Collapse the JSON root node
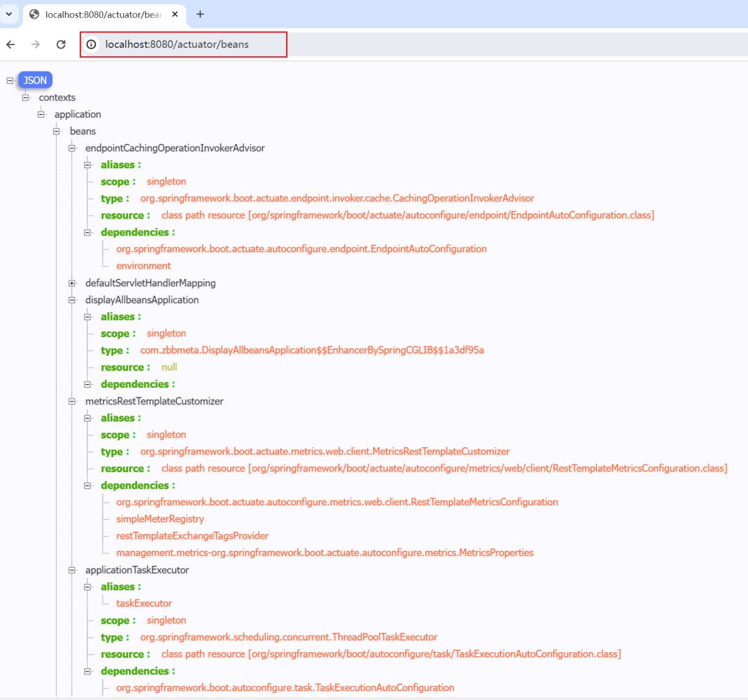 pyautogui.click(x=10, y=80)
